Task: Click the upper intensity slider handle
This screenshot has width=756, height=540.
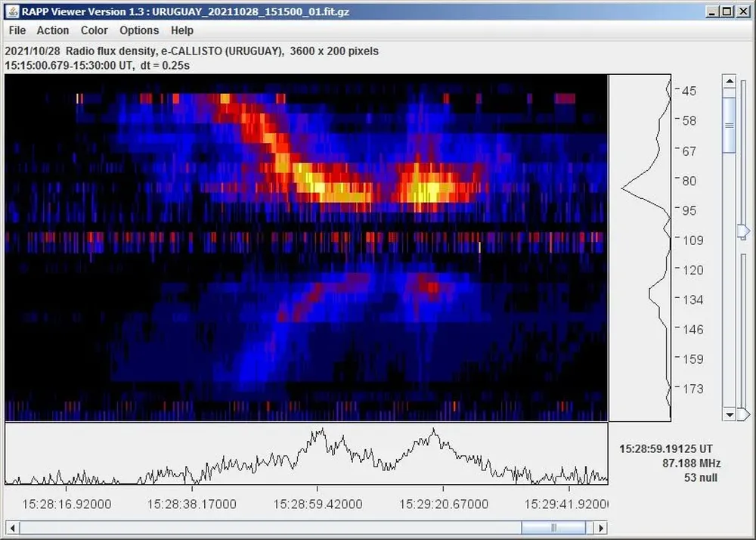Action: [744, 231]
